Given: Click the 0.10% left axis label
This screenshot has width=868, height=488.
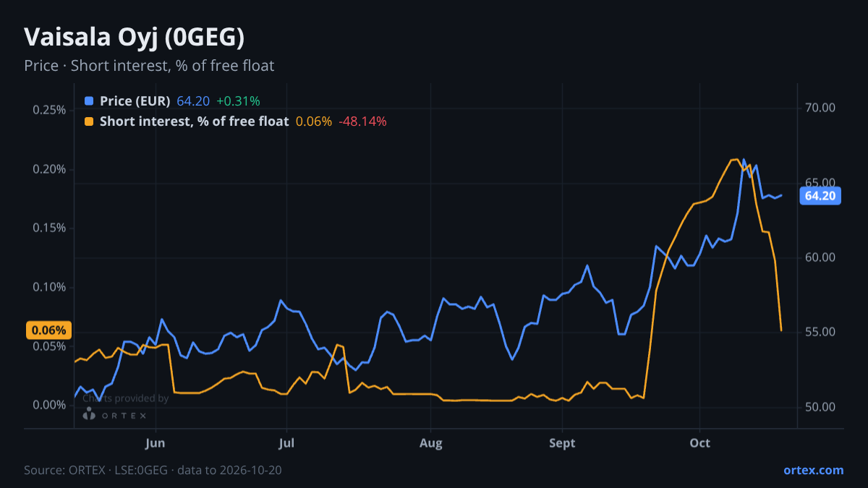Looking at the screenshot, I should (49, 287).
